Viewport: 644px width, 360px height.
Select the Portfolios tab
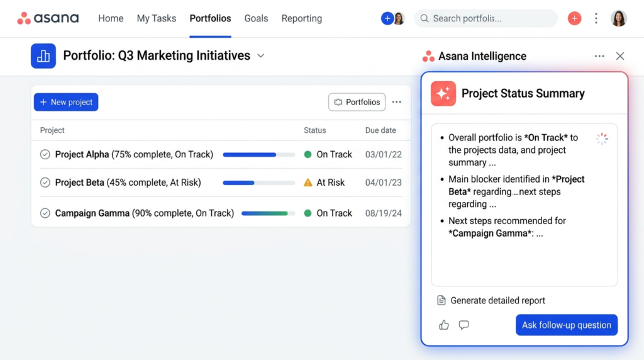coord(210,18)
